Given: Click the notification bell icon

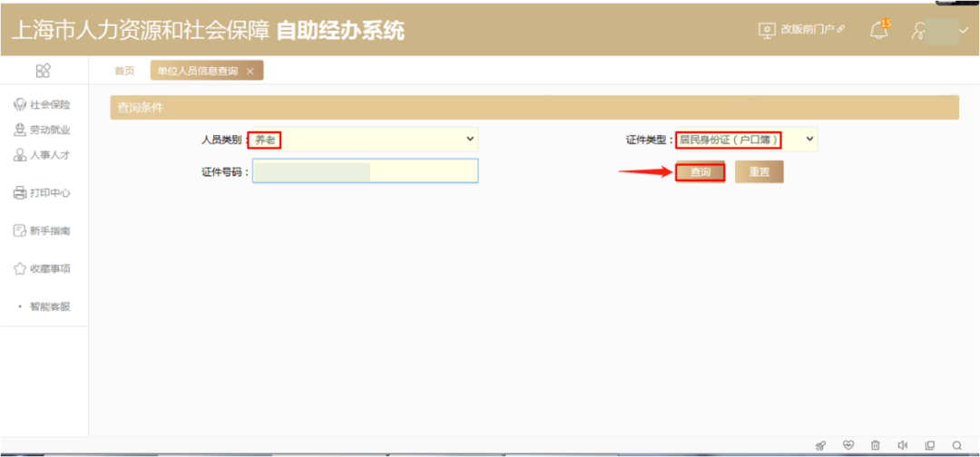Looking at the screenshot, I should [x=878, y=30].
